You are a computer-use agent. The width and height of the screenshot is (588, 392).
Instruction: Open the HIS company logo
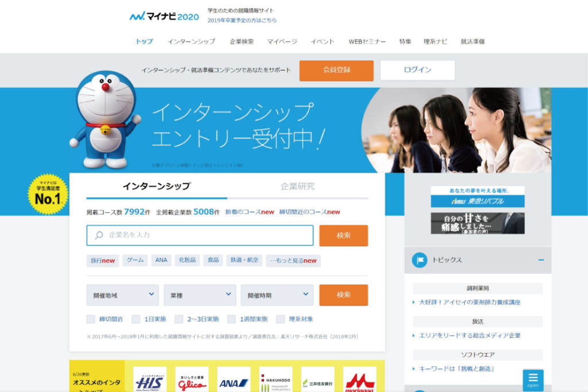click(x=150, y=379)
